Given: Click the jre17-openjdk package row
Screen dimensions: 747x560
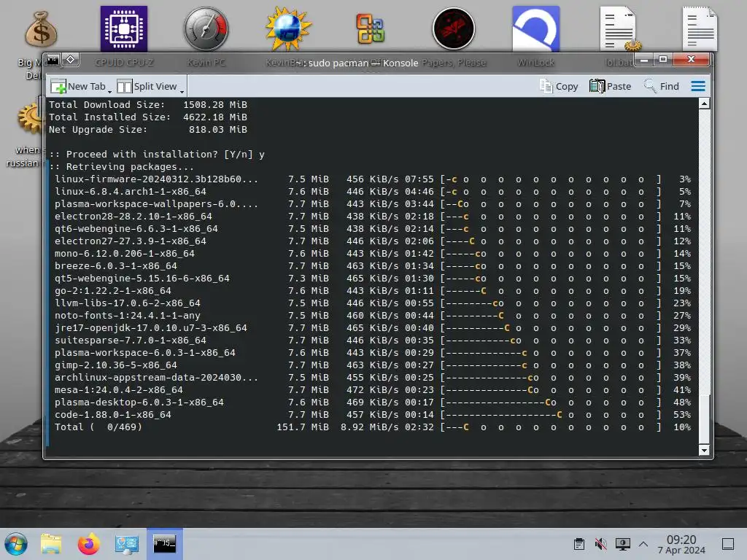Looking at the screenshot, I should (373, 327).
